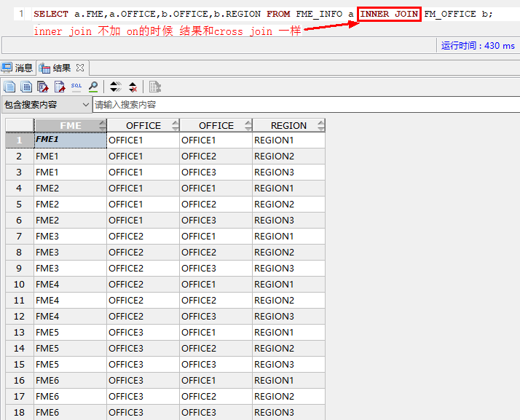Viewport: 520px width, 420px height.
Task: Click the 运行时间 : 430 ms status text
Action: pos(478,45)
